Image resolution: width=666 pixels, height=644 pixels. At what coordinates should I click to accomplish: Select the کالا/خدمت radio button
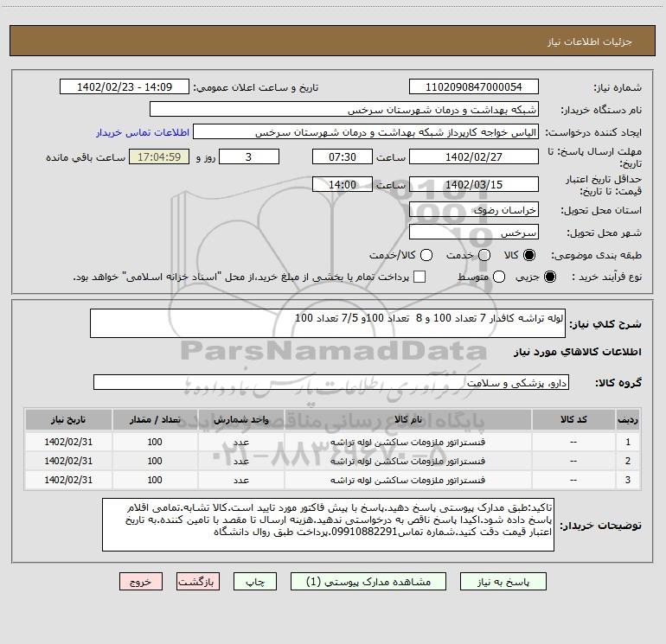click(x=426, y=255)
